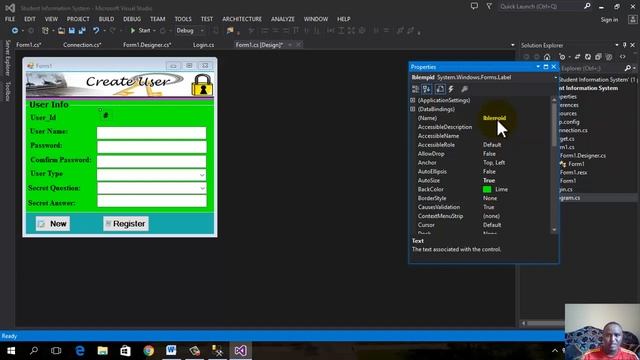Switch to Login.cs tab
Viewport: 640px width, 360px height.
(x=203, y=45)
